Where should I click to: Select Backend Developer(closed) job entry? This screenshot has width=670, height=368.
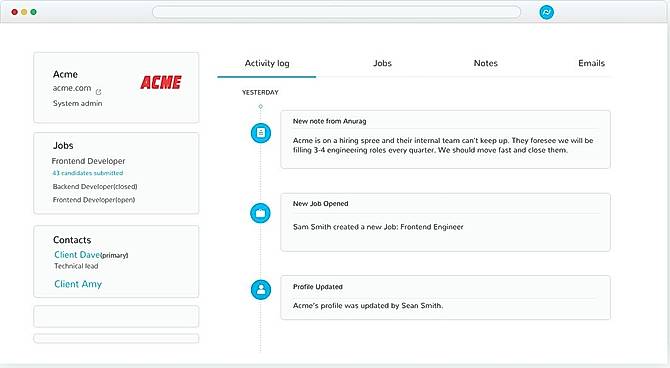(95, 187)
